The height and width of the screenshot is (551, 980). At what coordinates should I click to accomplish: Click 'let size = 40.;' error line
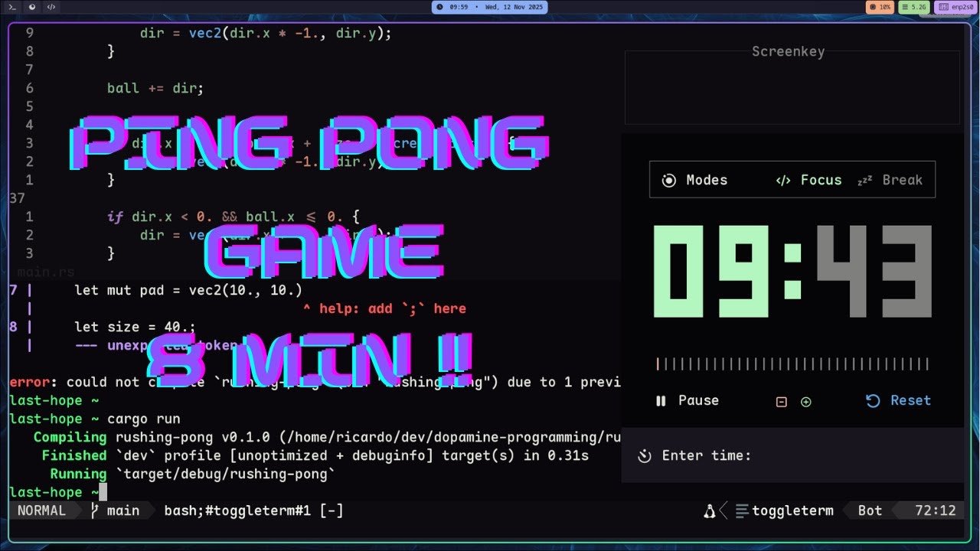tap(135, 327)
